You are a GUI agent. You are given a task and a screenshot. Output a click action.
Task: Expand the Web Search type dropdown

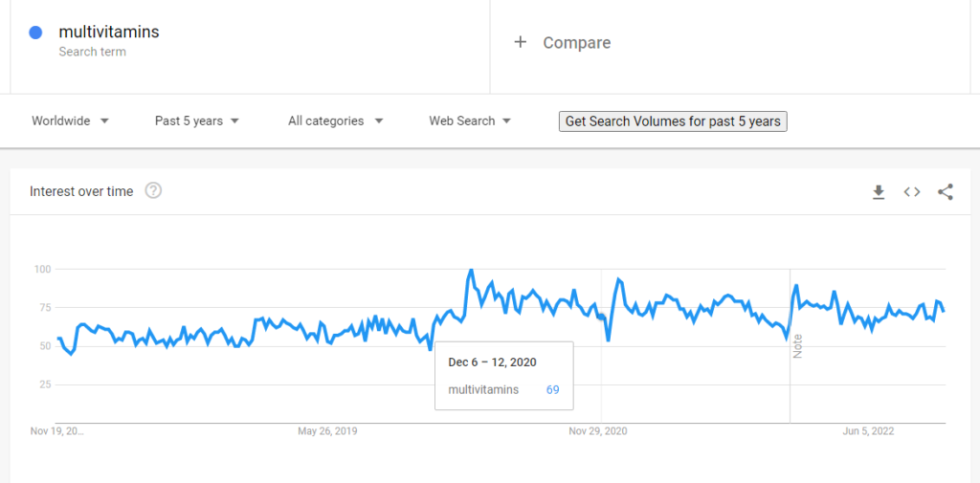pyautogui.click(x=470, y=121)
